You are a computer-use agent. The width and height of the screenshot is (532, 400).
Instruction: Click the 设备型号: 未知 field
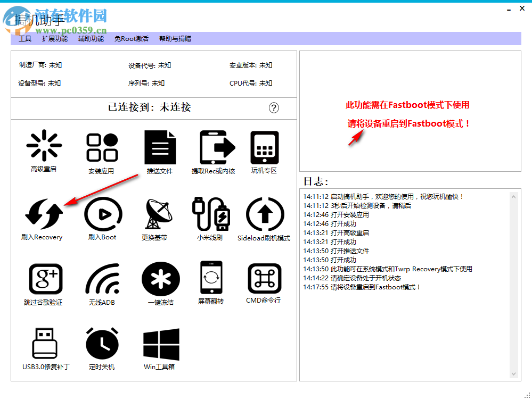39,83
